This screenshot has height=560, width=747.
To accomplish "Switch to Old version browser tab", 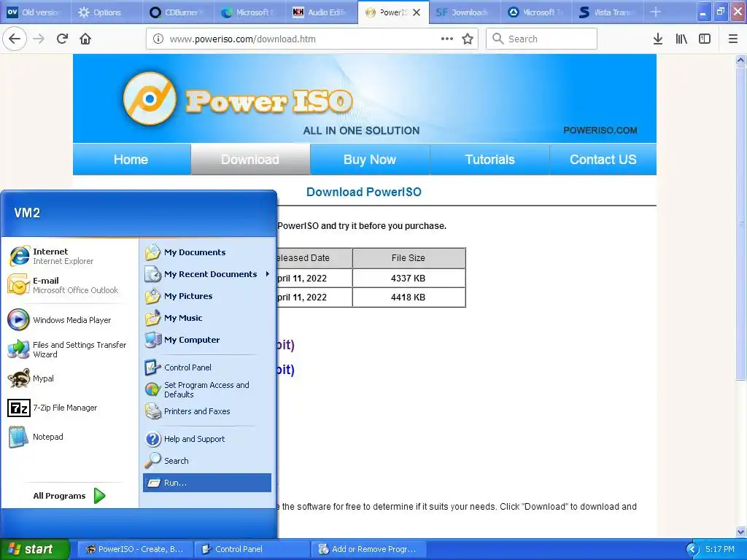I will click(x=35, y=12).
